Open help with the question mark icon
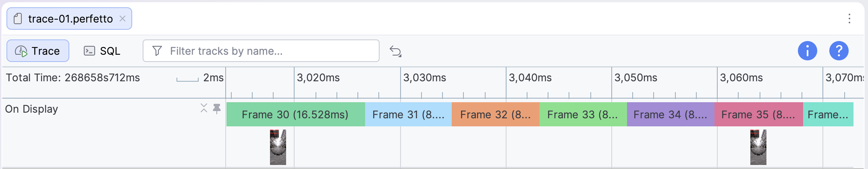 pos(839,51)
